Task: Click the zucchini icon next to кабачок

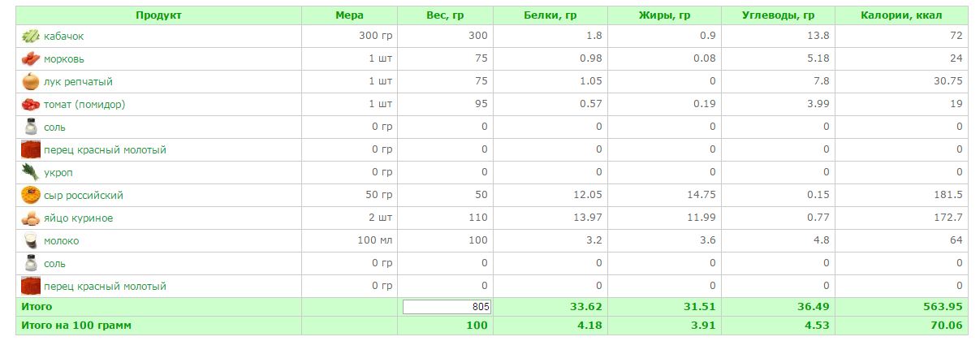Action: pos(31,37)
